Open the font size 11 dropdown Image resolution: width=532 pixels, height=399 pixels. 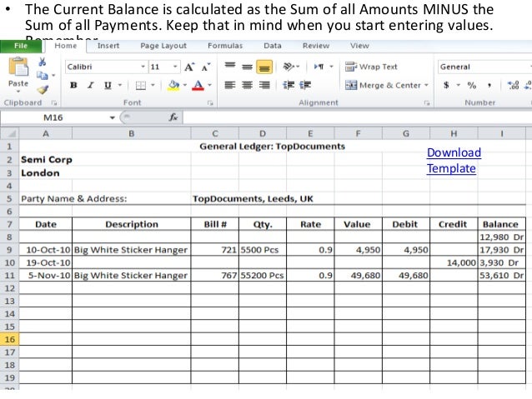pos(175,67)
